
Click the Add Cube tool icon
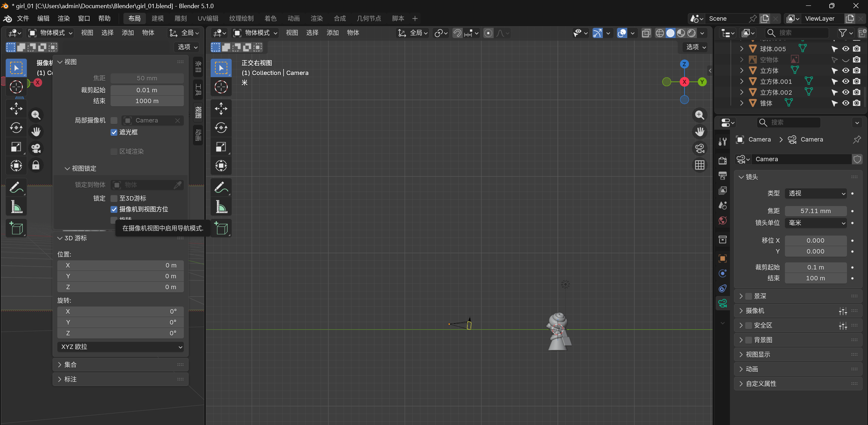tap(221, 228)
